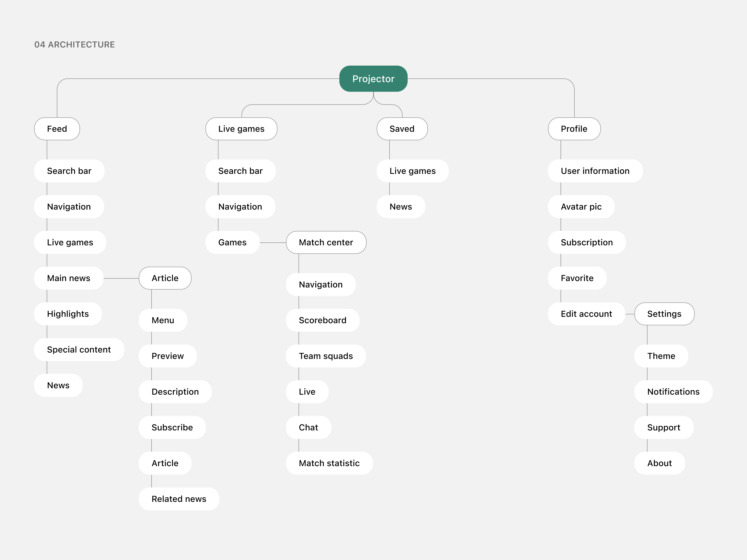
Task: Click the Edit account node
Action: click(586, 314)
